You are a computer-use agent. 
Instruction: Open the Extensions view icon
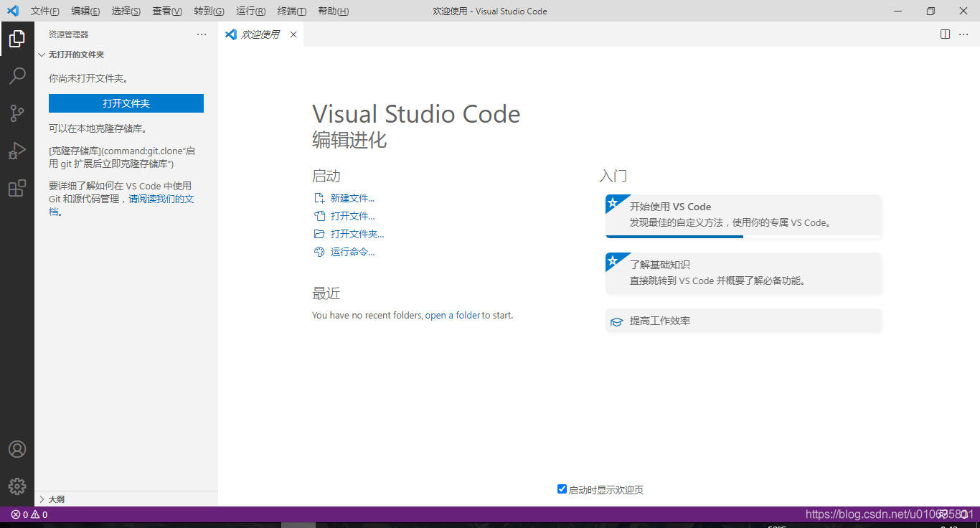tap(17, 188)
